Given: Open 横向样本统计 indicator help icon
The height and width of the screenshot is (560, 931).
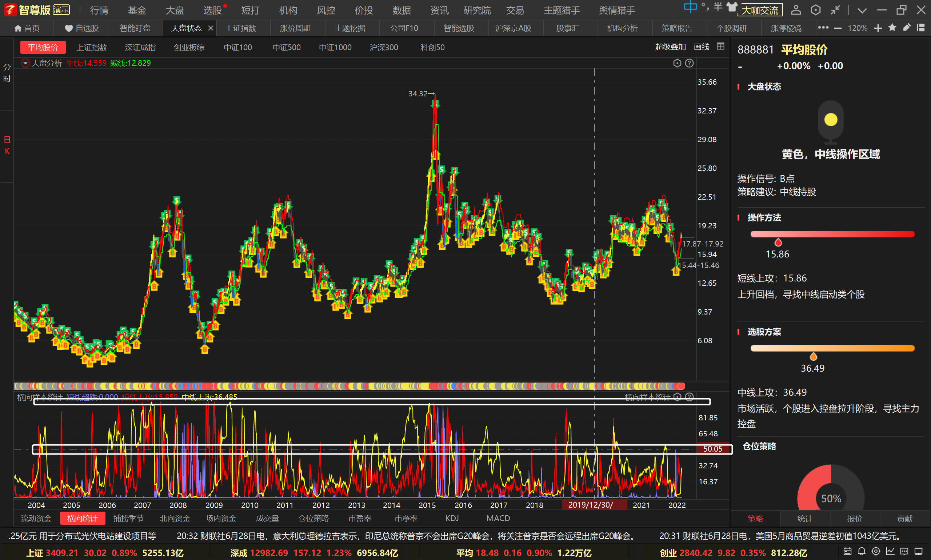Looking at the screenshot, I should 689,397.
